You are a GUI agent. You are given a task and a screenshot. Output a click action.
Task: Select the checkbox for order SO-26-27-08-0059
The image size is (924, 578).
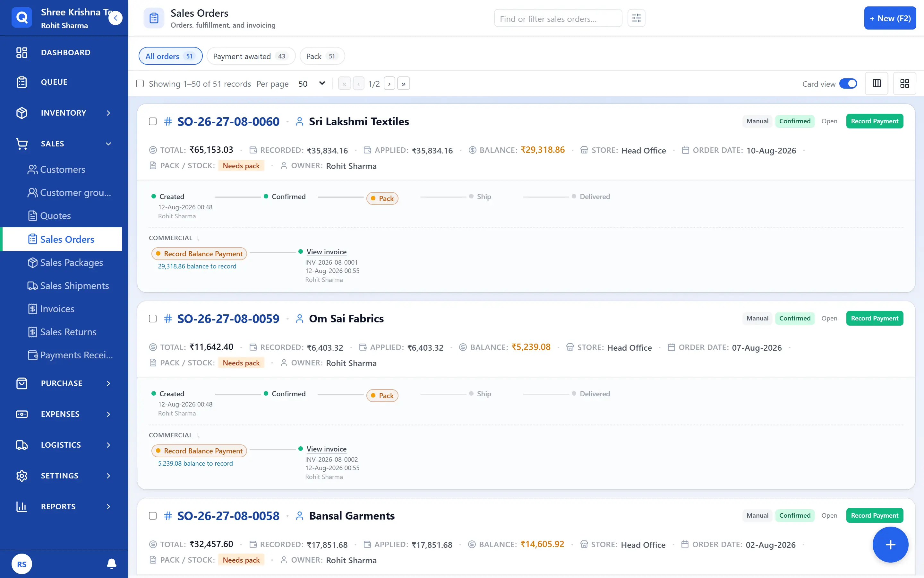pos(153,319)
